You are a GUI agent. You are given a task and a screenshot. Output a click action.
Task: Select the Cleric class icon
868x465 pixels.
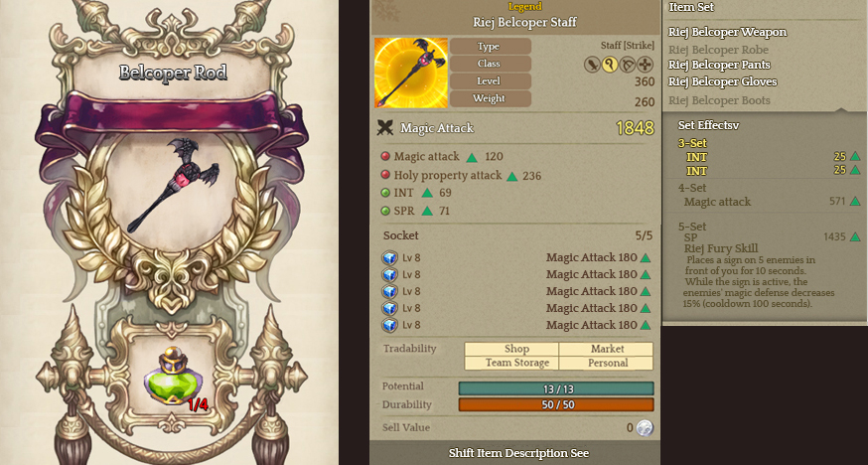coord(645,65)
